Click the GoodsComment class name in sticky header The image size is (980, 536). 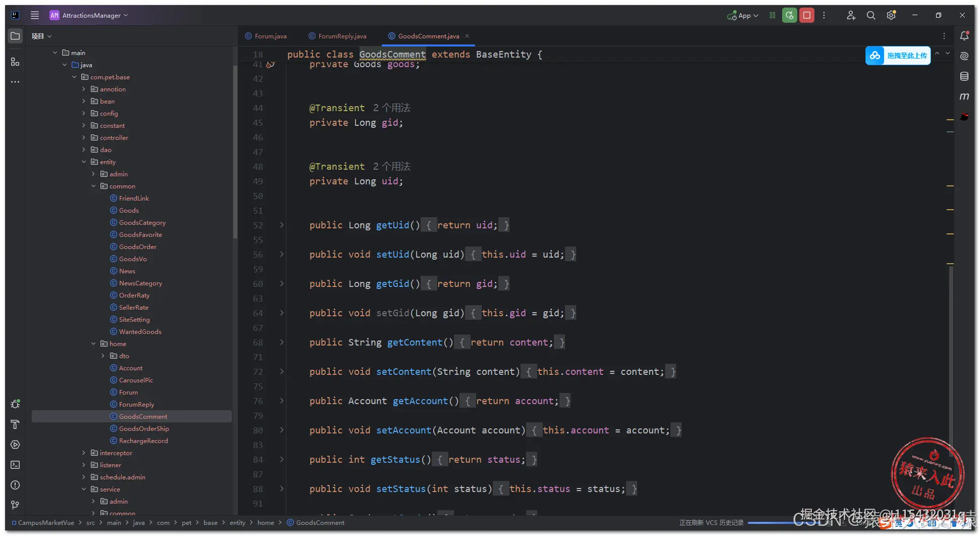[392, 54]
